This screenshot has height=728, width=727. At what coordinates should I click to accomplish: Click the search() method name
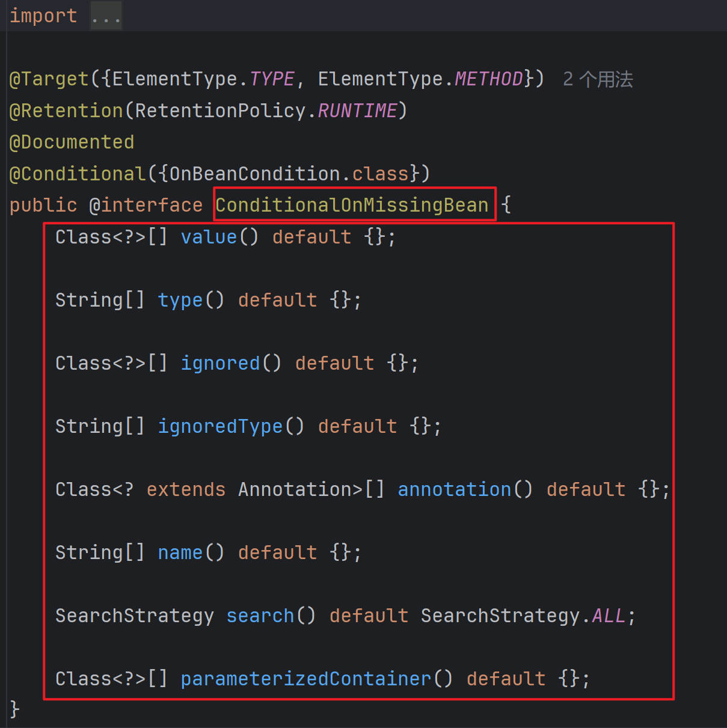click(260, 616)
